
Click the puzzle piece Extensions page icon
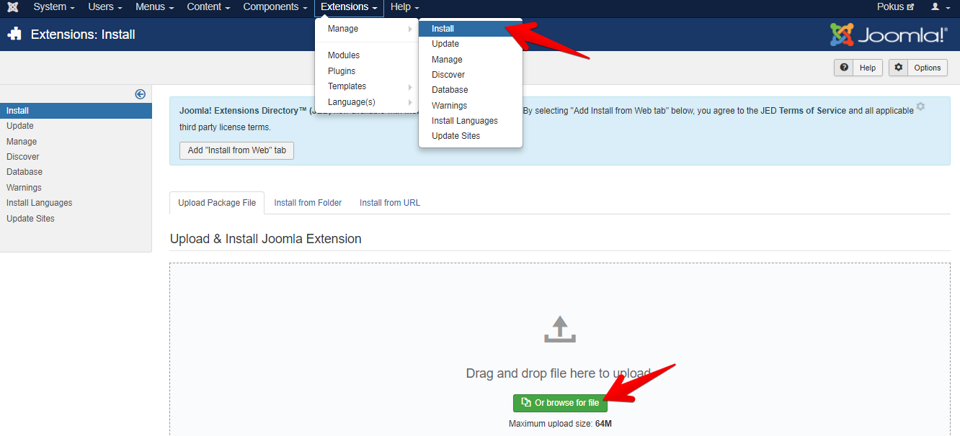(x=15, y=34)
